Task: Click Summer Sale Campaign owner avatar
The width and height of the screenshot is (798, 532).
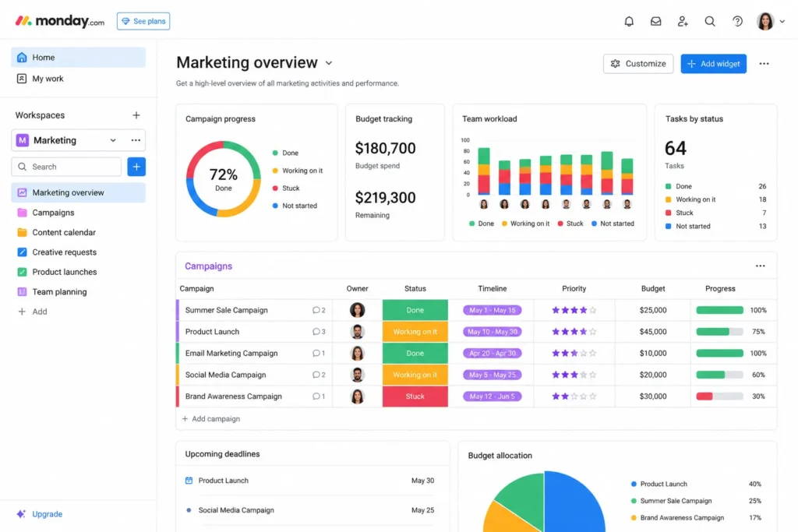Action: coord(357,310)
